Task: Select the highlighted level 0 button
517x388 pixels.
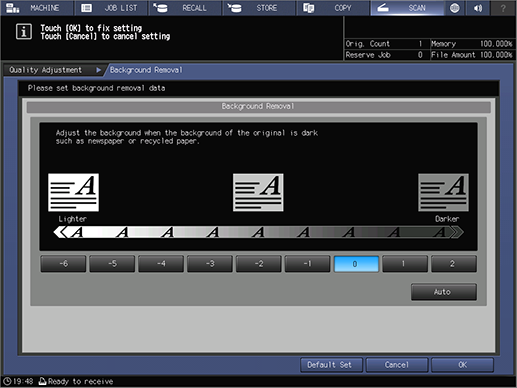Action: pos(356,264)
